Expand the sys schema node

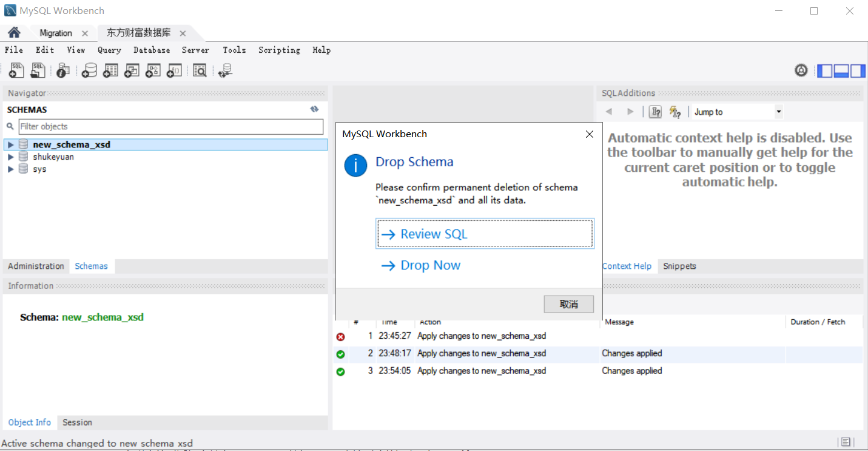pyautogui.click(x=10, y=169)
